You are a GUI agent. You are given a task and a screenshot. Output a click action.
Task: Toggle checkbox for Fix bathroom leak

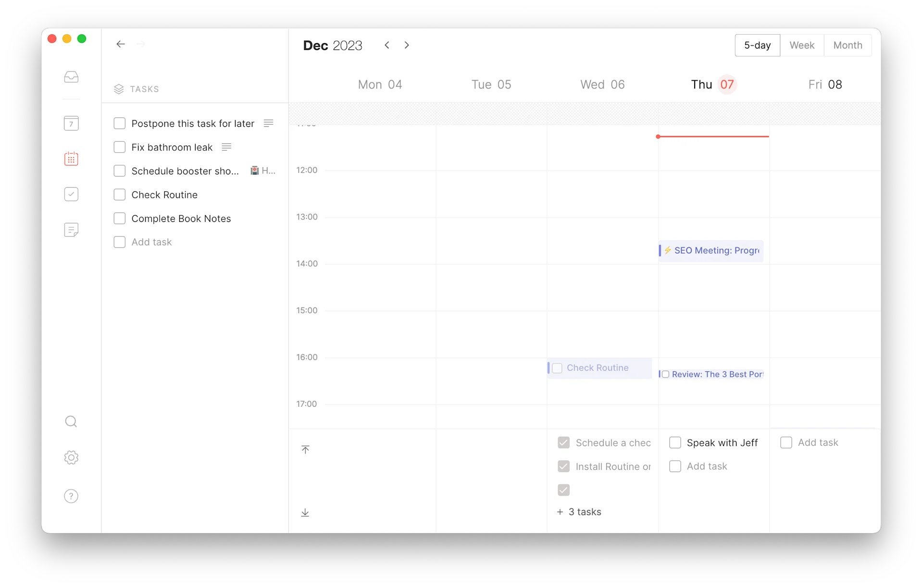coord(119,147)
